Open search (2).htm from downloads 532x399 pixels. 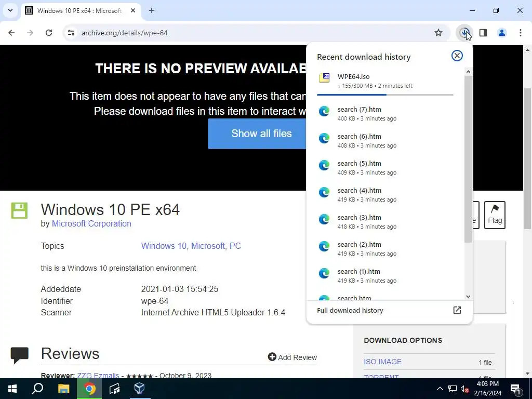click(x=385, y=249)
